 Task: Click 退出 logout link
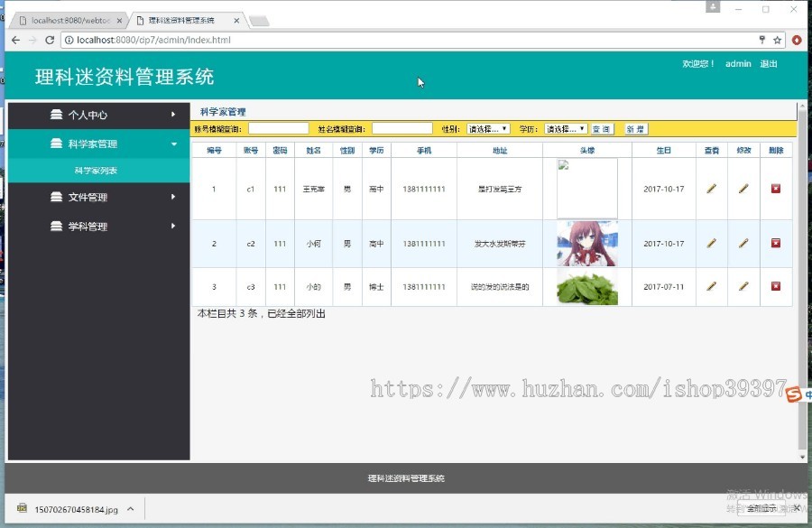pyautogui.click(x=769, y=64)
